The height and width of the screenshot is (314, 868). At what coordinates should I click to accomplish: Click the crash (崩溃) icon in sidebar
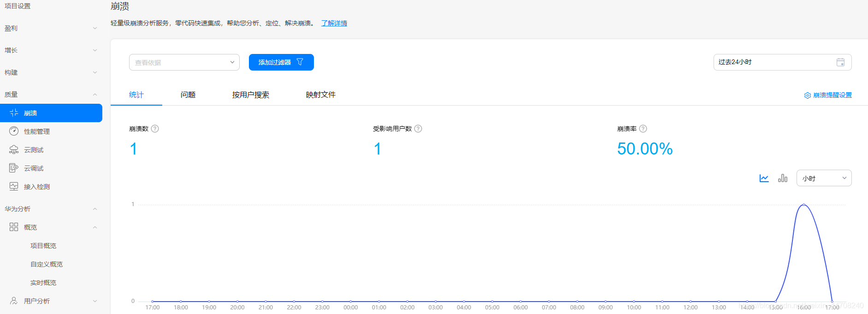[x=14, y=113]
